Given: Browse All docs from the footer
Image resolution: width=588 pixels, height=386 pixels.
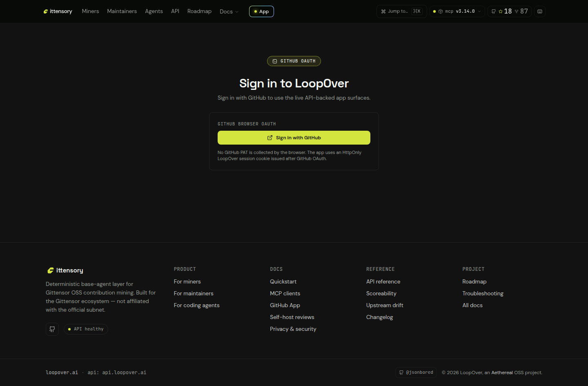Looking at the screenshot, I should click(472, 306).
